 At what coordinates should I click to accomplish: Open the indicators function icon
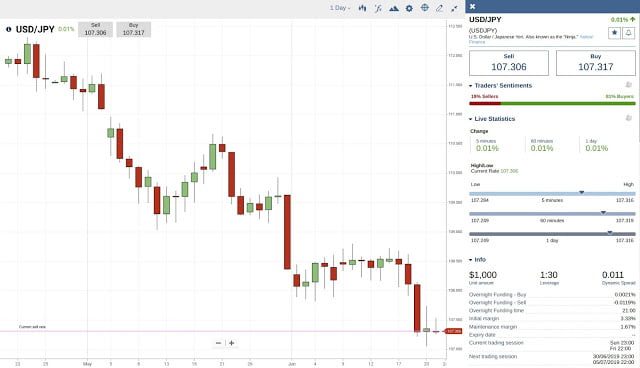[x=378, y=8]
